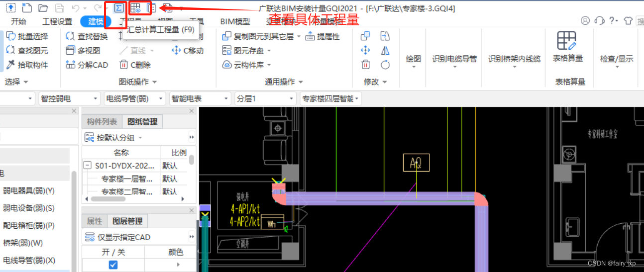Open the 智能电表 combo box
The width and height of the screenshot is (644, 272).
[x=200, y=99]
